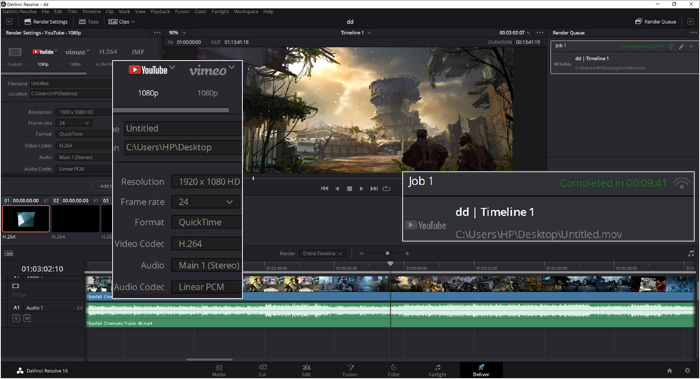The width and height of the screenshot is (700, 379).
Task: Click the small Filename field
Action: point(71,83)
